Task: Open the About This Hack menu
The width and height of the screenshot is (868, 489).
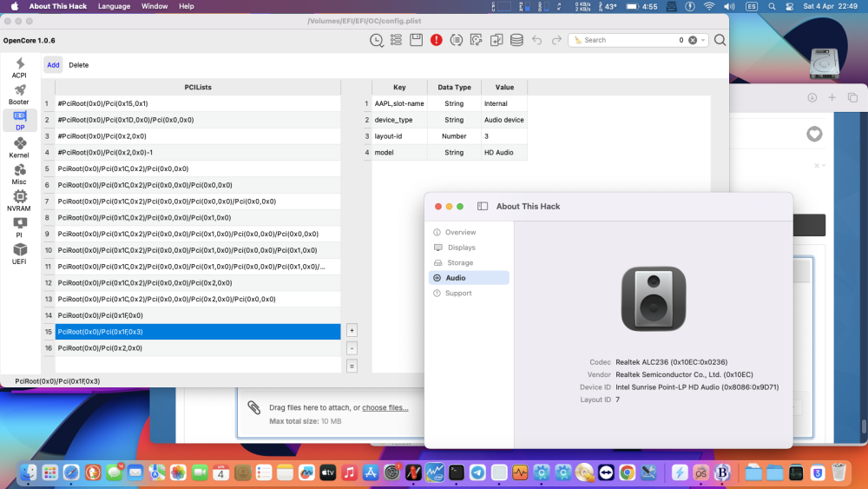Action: (x=57, y=6)
